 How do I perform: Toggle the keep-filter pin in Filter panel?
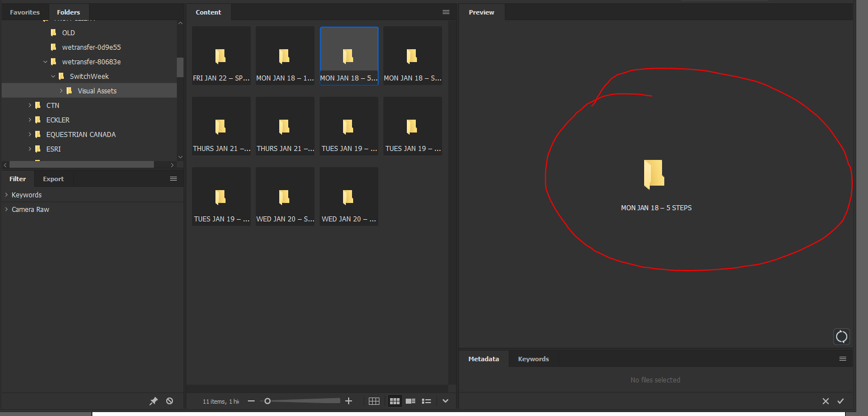pyautogui.click(x=153, y=401)
